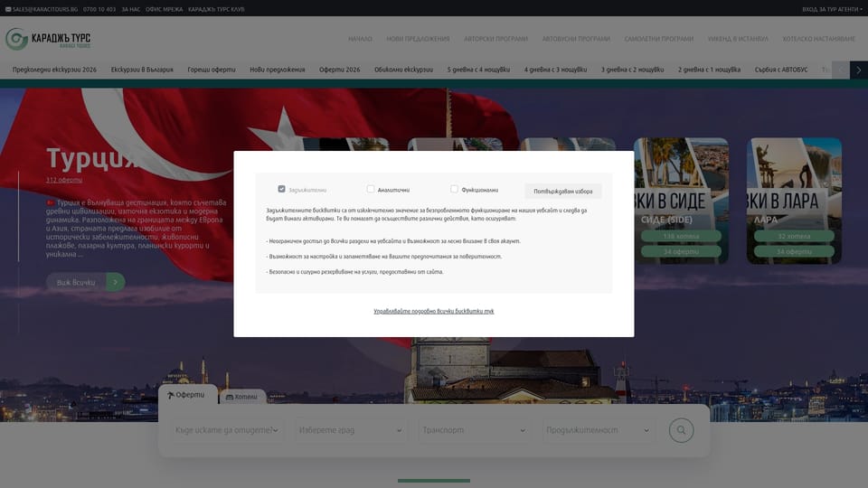Screen dimensions: 868x488
Task: Click the category strip right arrow
Action: pos(859,70)
